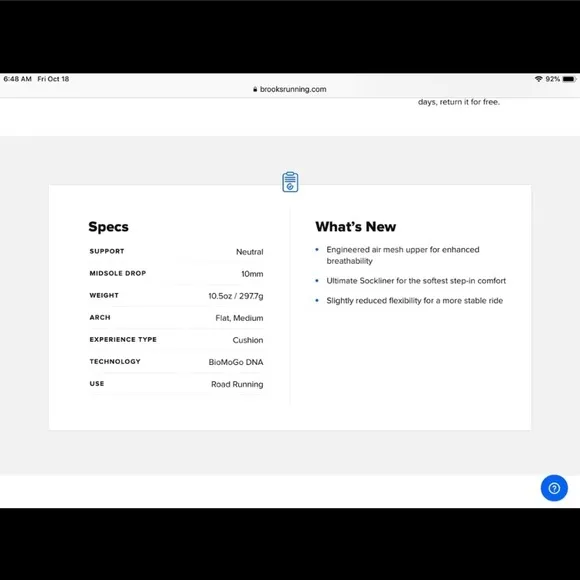Click the MIDSOLE DROP 10mm value
Image resolution: width=580 pixels, height=580 pixels.
point(252,274)
